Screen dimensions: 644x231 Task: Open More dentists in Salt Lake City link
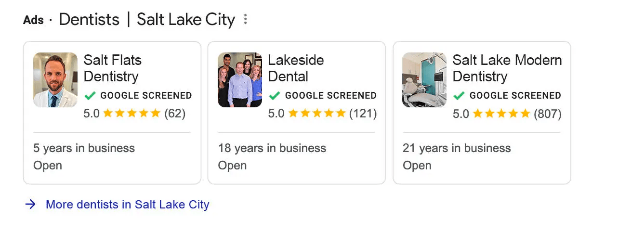point(128,205)
